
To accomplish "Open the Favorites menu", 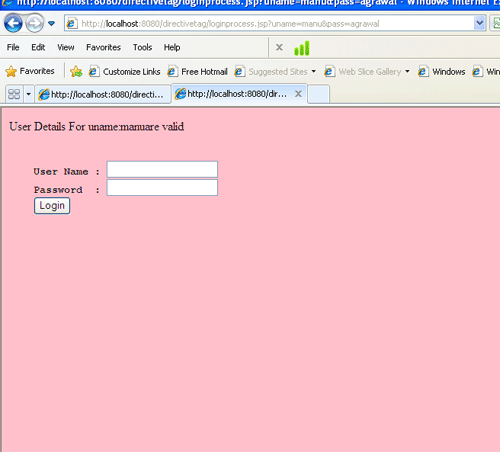I will pyautogui.click(x=103, y=47).
